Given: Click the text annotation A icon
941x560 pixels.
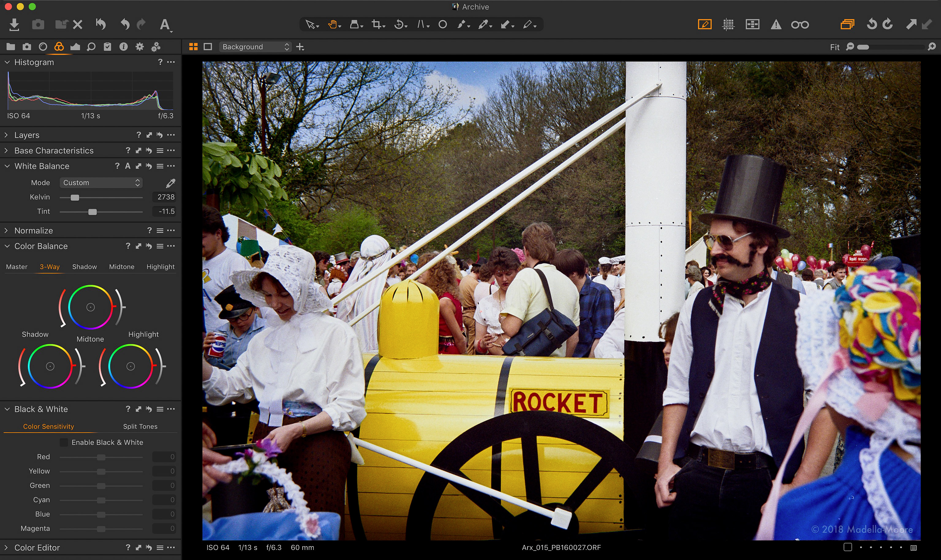Looking at the screenshot, I should [164, 25].
